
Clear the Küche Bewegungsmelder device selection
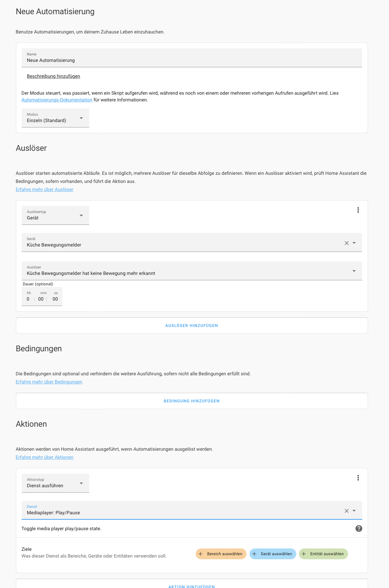click(346, 243)
